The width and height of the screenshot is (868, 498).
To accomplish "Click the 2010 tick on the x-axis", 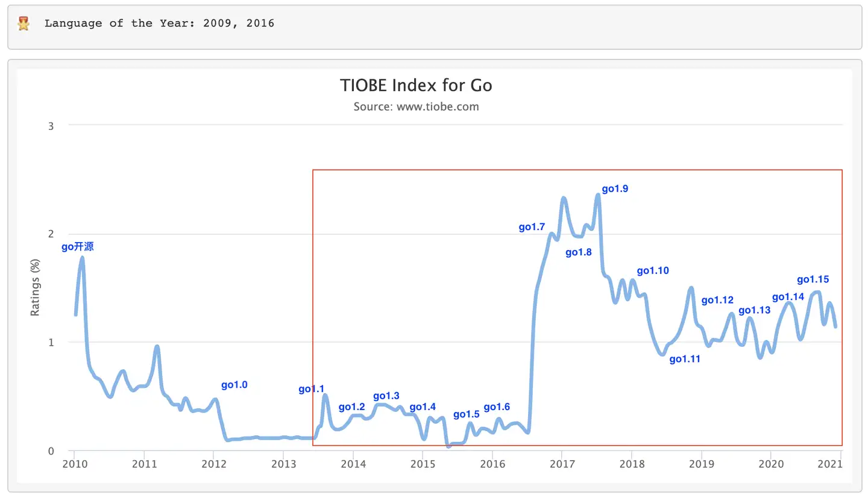I will click(x=74, y=464).
